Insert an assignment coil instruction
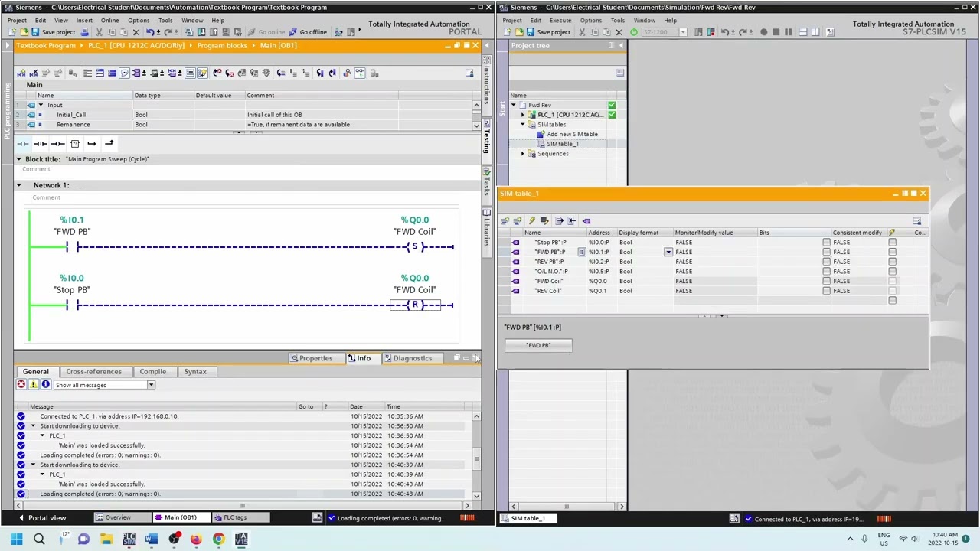 pos(57,143)
